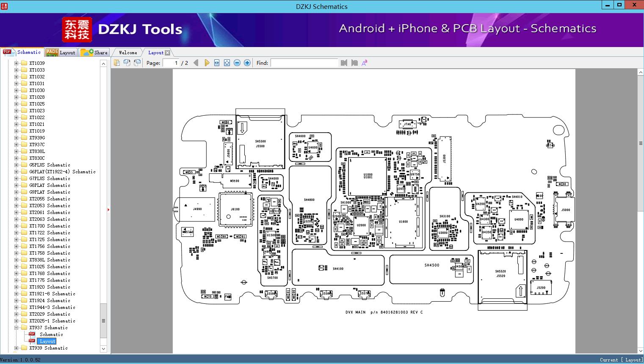This screenshot has width=644, height=364.
Task: Select G9PLAY Schematic in the tree
Action: coord(50,192)
